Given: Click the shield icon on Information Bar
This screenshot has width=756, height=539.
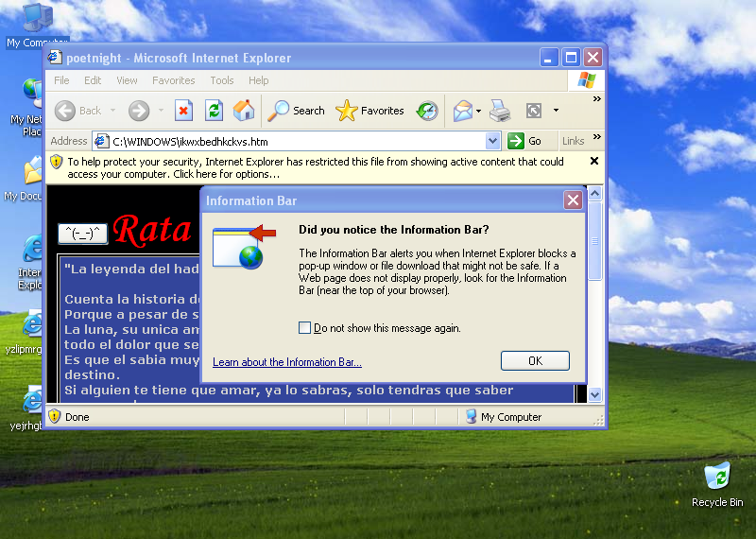Looking at the screenshot, I should (57, 162).
